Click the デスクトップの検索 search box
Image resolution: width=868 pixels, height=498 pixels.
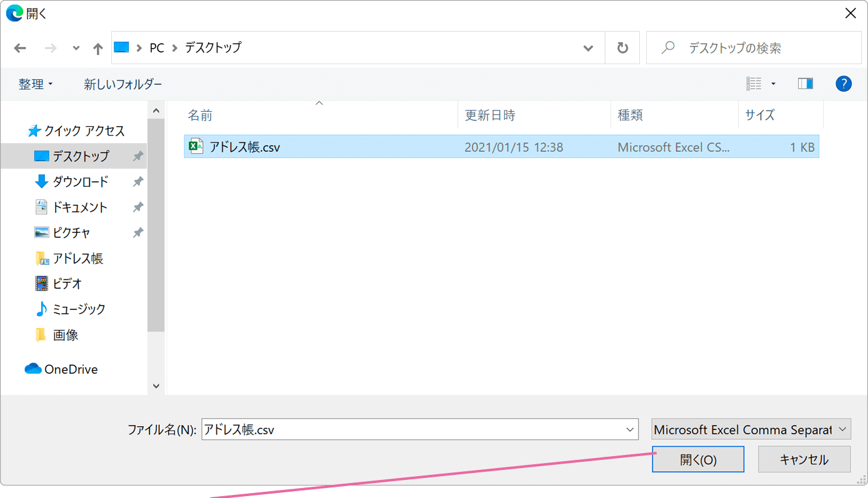click(752, 48)
